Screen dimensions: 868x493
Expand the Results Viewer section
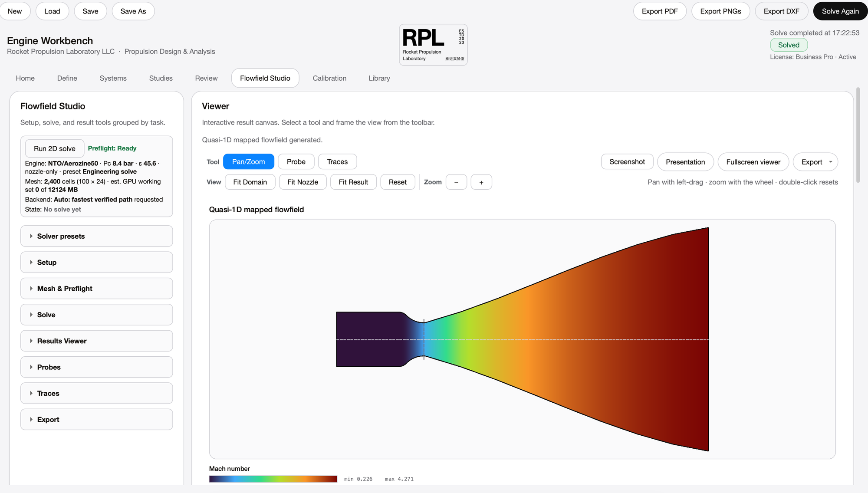[x=96, y=341]
